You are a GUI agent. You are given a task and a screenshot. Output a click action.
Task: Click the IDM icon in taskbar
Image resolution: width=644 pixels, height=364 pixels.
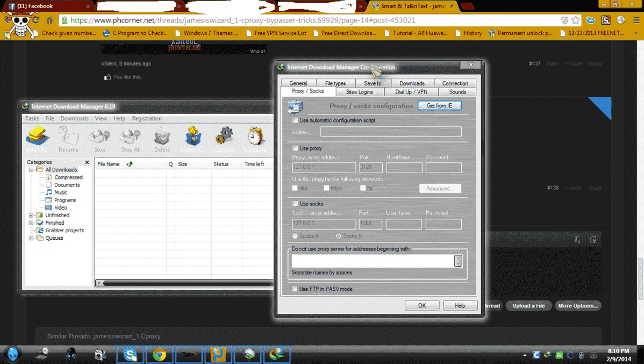[x=277, y=354]
